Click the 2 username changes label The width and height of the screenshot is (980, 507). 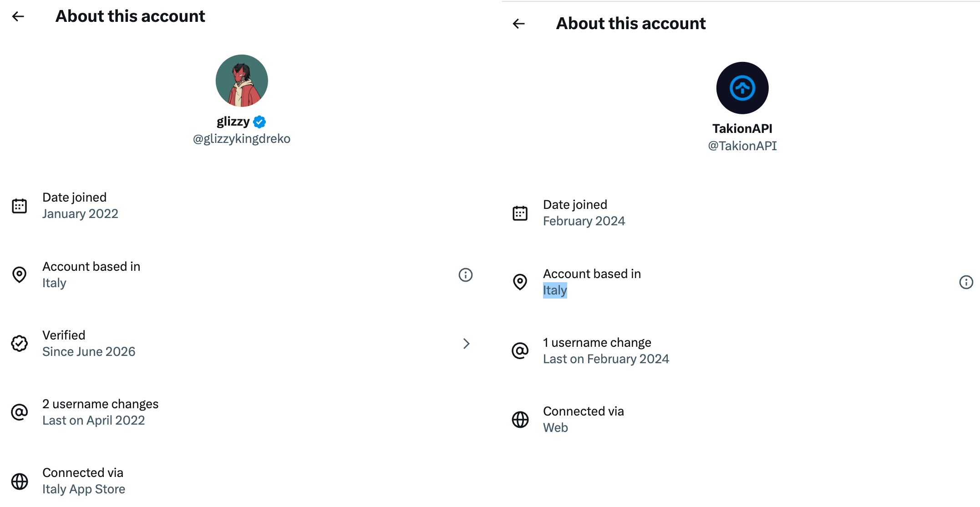point(100,404)
